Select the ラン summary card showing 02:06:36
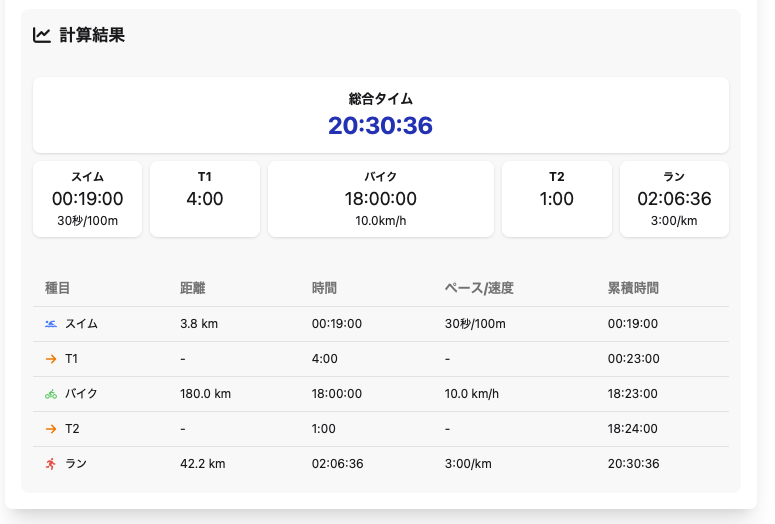 pos(674,199)
